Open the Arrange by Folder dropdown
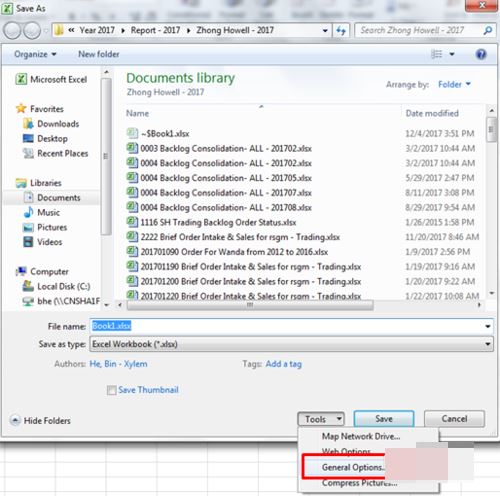 click(454, 84)
